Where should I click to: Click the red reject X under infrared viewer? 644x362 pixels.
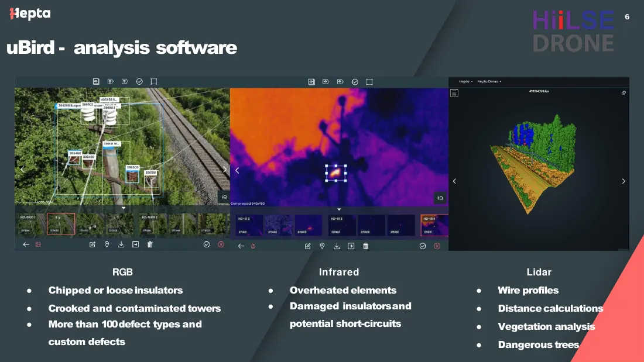pyautogui.click(x=437, y=246)
